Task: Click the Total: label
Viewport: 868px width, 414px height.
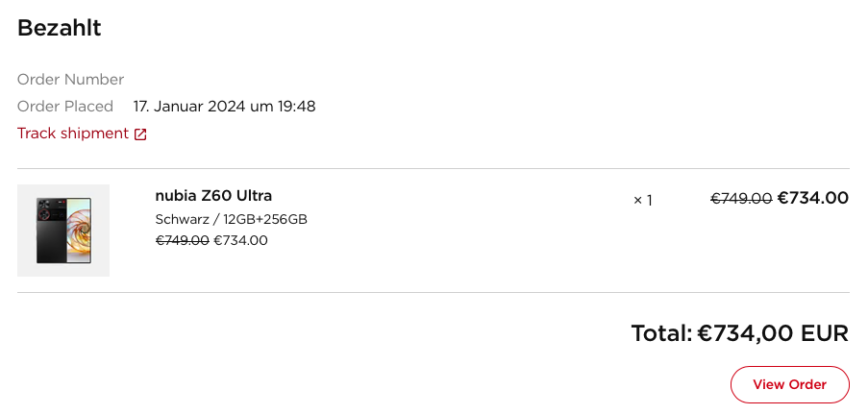Action: (x=661, y=334)
